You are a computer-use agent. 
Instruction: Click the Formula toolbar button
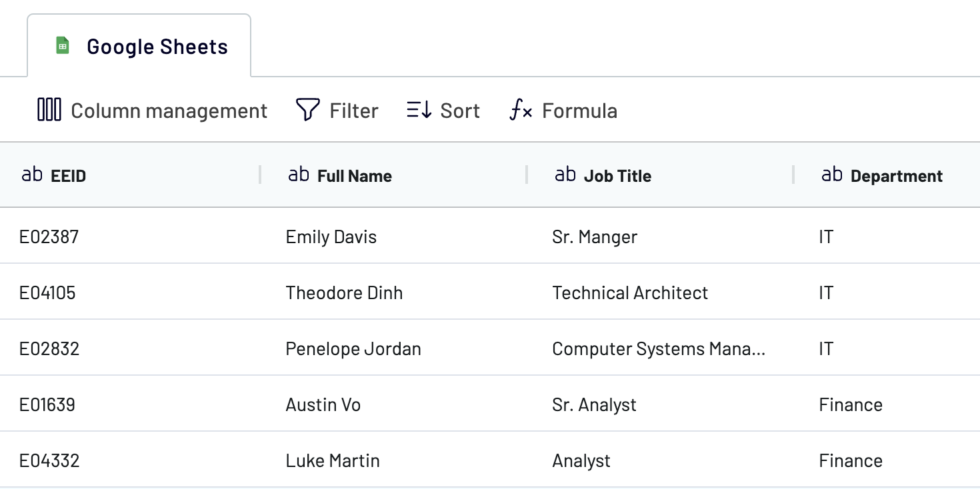tap(579, 111)
